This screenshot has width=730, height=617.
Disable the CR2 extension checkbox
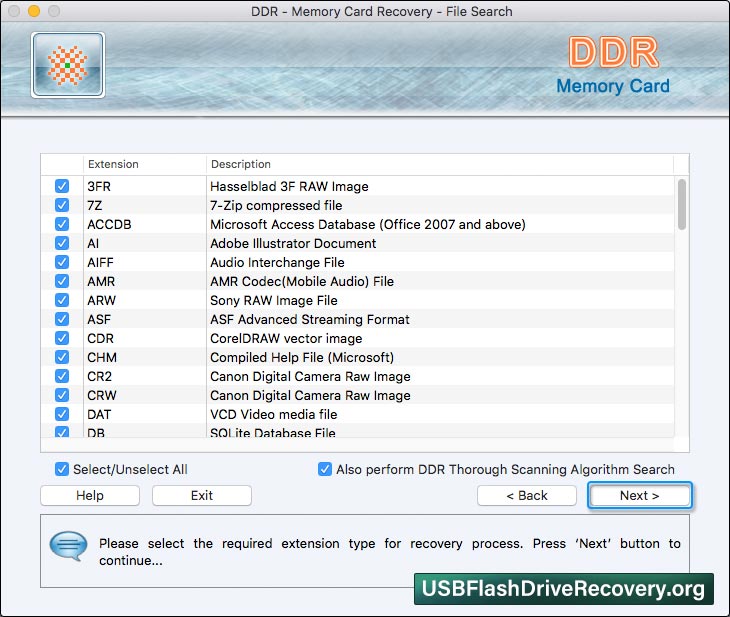point(61,376)
